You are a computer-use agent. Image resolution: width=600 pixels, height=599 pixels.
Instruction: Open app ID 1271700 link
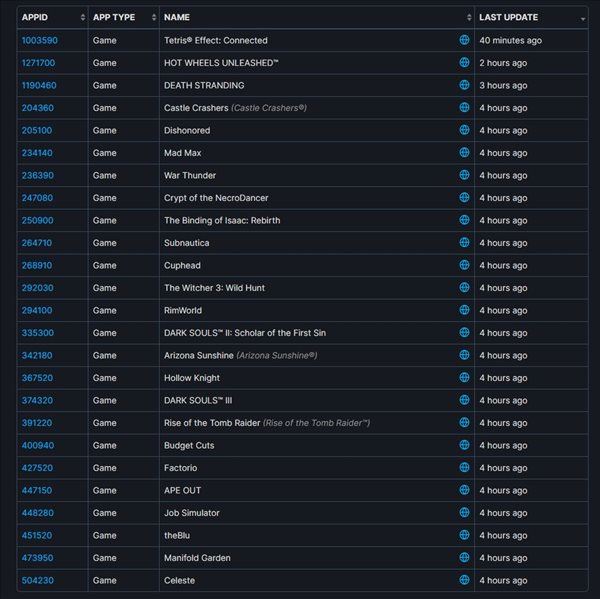(38, 63)
